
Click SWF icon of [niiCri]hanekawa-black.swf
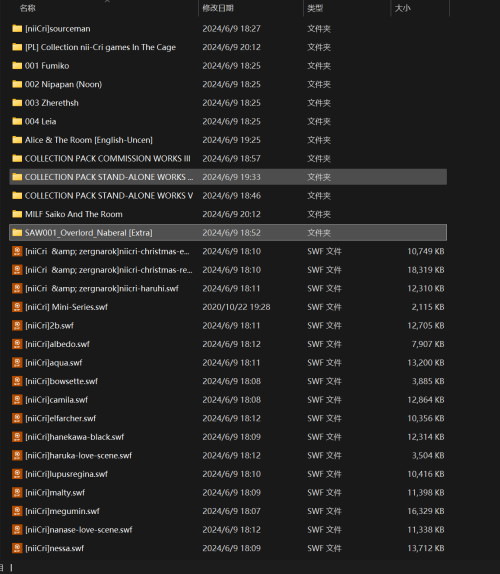coord(17,437)
